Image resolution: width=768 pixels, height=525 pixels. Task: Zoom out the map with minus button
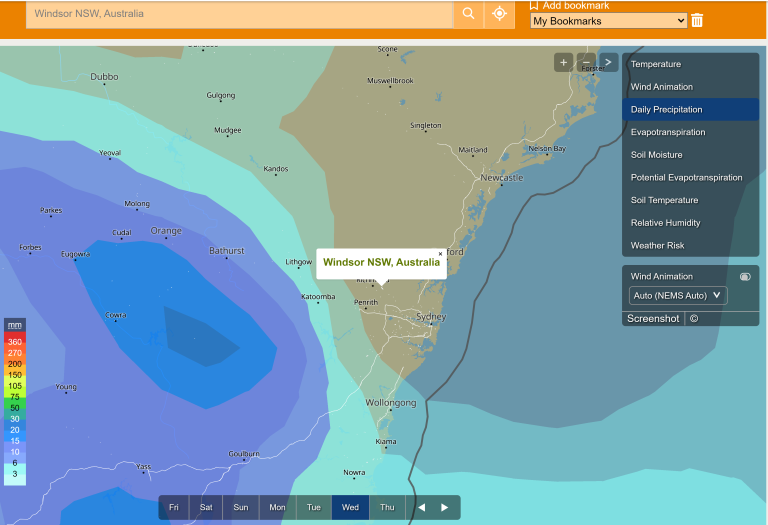pos(586,62)
